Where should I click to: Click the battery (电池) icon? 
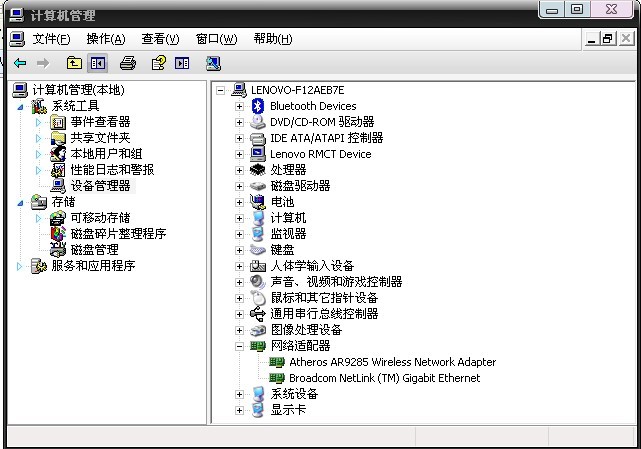(x=258, y=202)
